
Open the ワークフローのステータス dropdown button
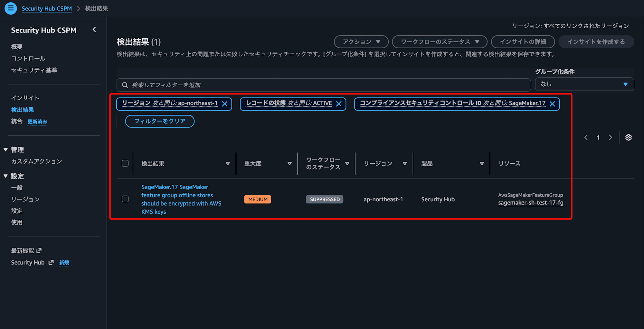[x=440, y=42]
